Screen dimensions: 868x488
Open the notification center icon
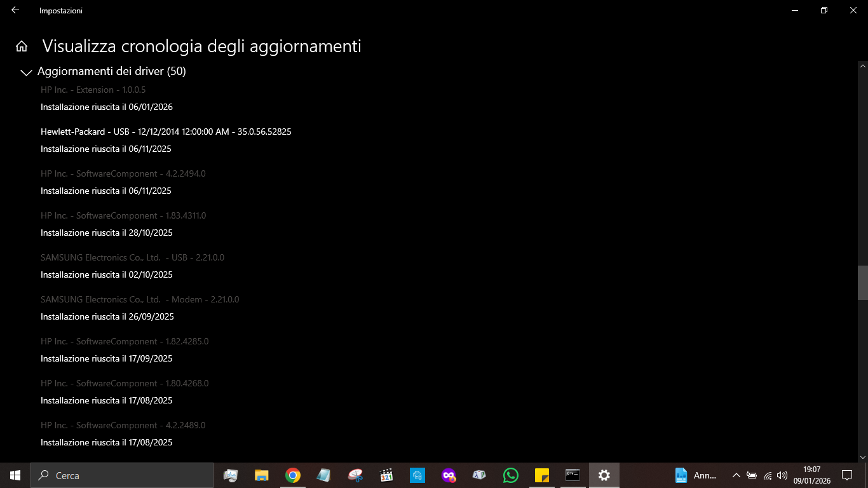[x=847, y=475]
